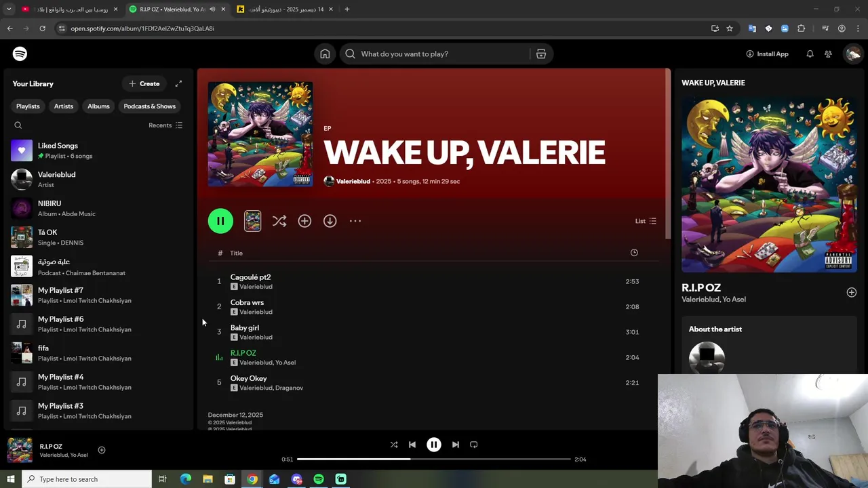The width and height of the screenshot is (868, 488).
Task: Open Liked Songs playlist
Action: (x=98, y=150)
